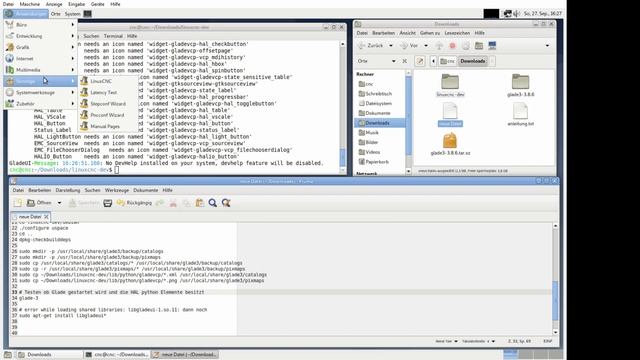The width and height of the screenshot is (640, 360).
Task: Click the up-folder arrow in file manager
Action: 439,46
